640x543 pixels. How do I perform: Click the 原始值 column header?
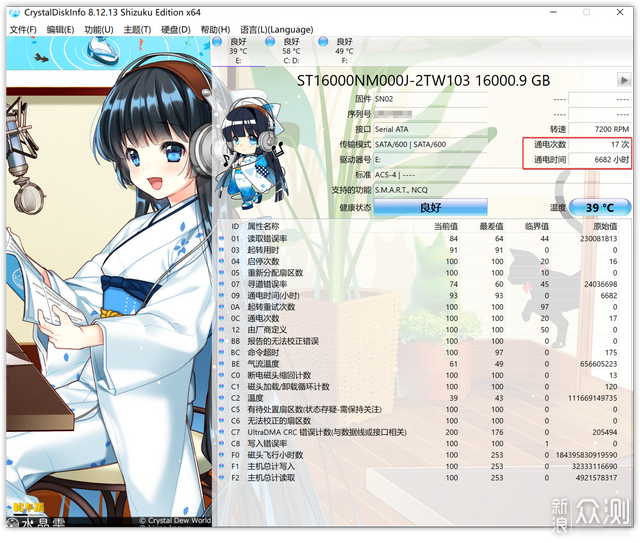[605, 226]
